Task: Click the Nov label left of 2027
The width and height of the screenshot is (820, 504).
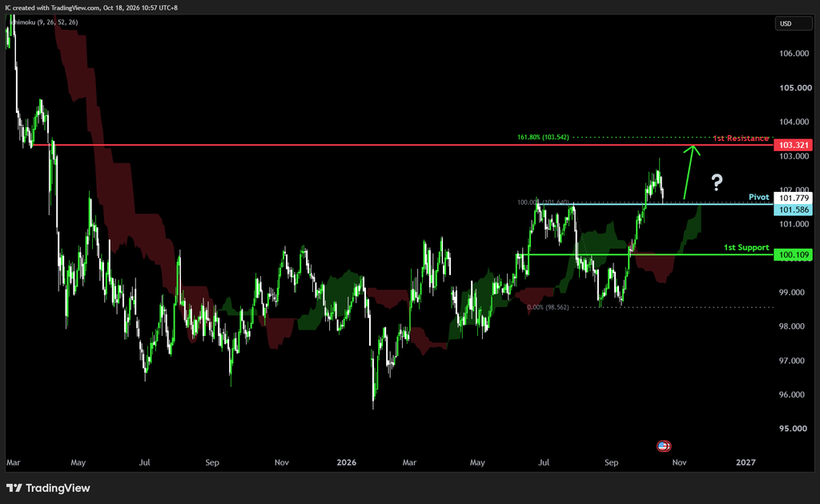Action: tap(679, 462)
